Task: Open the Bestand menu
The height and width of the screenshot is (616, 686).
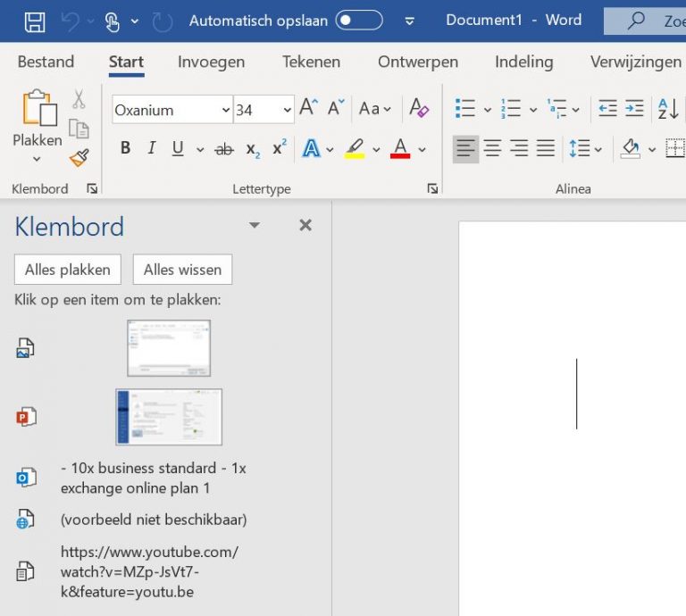Action: point(46,62)
